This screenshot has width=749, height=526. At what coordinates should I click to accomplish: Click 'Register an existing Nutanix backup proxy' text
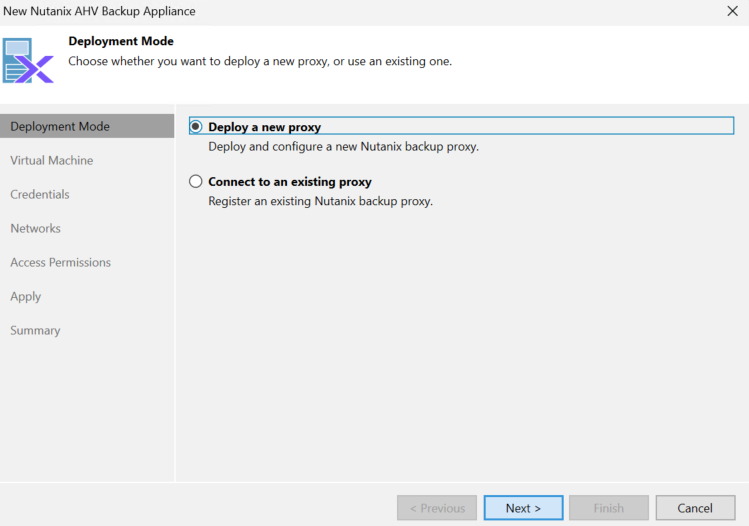click(321, 201)
